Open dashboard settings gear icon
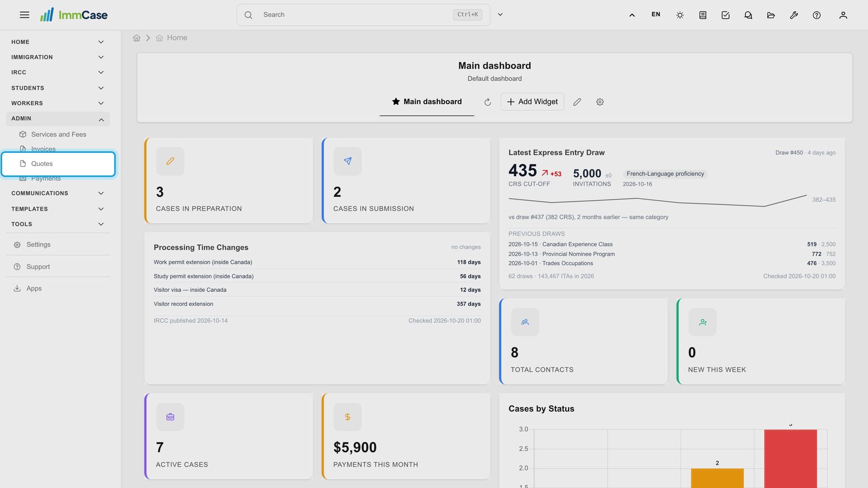Image resolution: width=868 pixels, height=488 pixels. click(600, 102)
